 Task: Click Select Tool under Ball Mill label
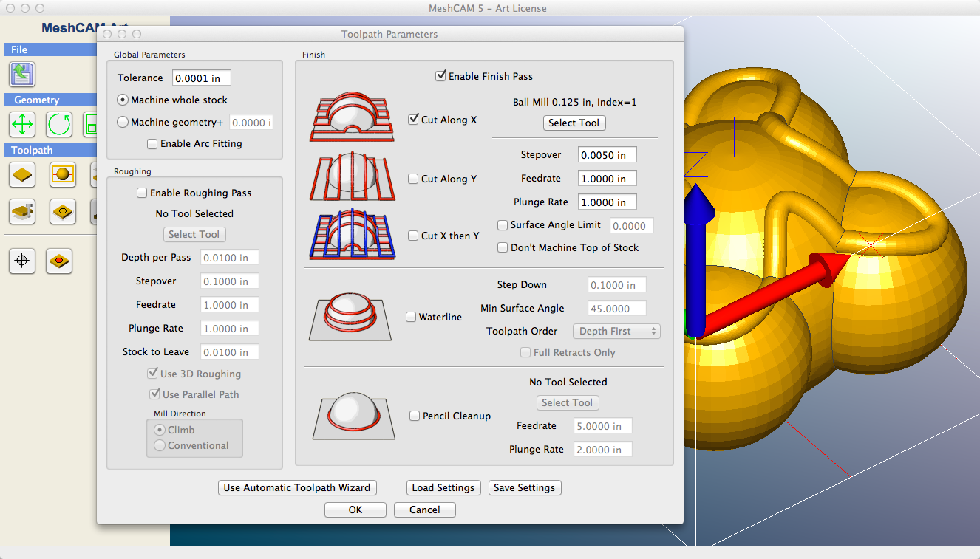574,123
